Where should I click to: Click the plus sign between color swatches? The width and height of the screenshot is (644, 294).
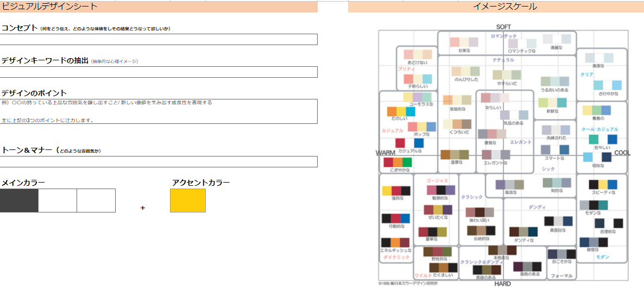point(143,208)
